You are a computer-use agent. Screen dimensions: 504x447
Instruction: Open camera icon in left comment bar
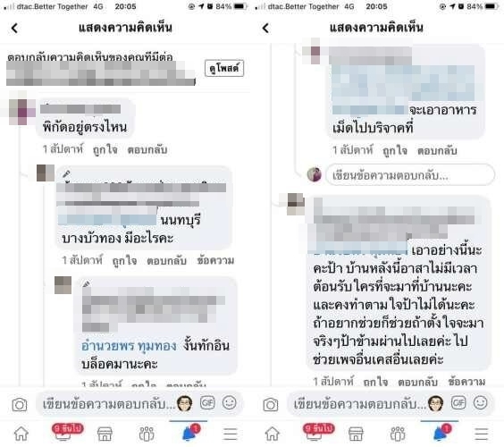click(x=20, y=404)
